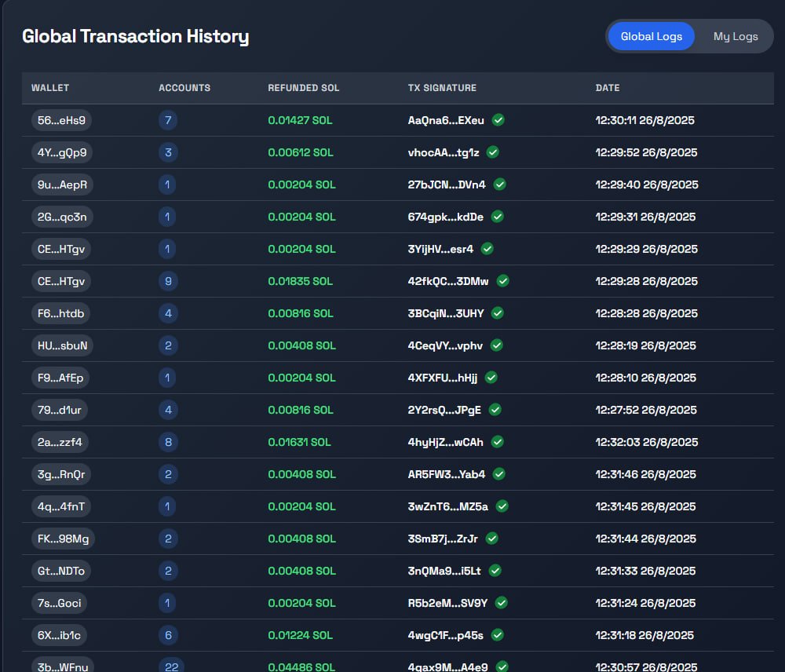Click the wallet chip 56...eHs9
Viewport: 785px width, 672px height.
pyautogui.click(x=61, y=120)
